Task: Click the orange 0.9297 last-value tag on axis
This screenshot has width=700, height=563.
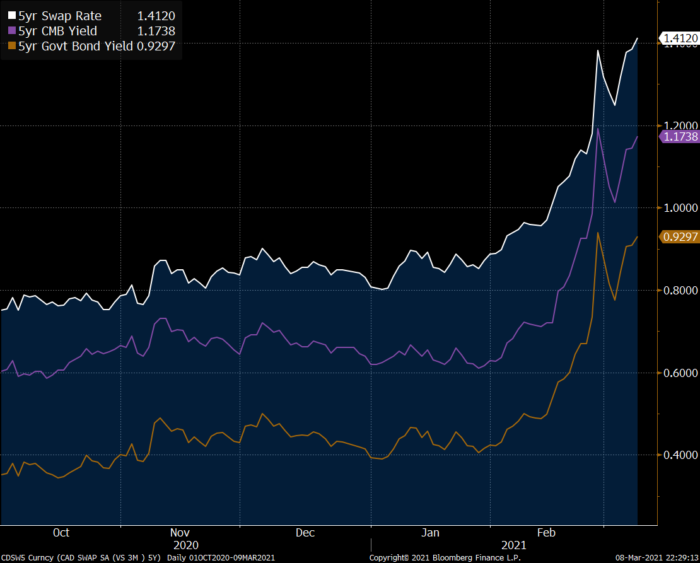Action: [x=674, y=236]
